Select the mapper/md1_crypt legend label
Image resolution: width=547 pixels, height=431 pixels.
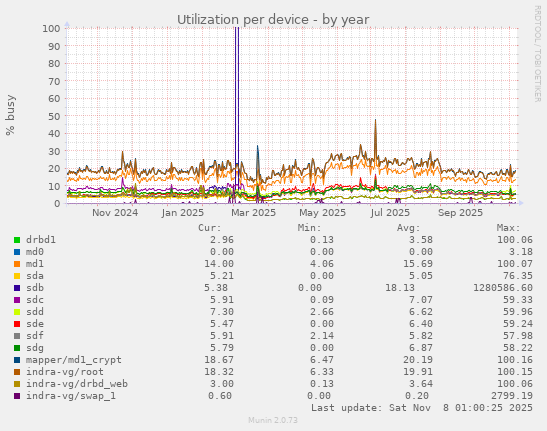pyautogui.click(x=74, y=360)
